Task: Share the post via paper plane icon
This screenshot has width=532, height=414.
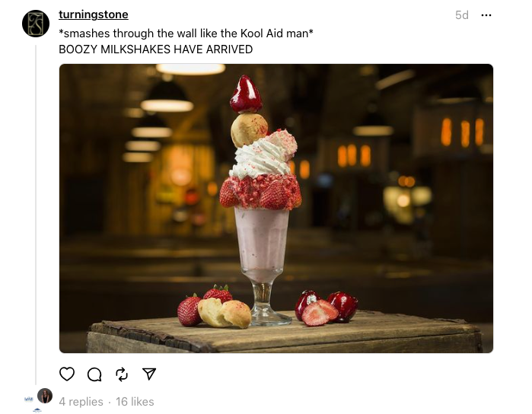Action: pos(149,374)
